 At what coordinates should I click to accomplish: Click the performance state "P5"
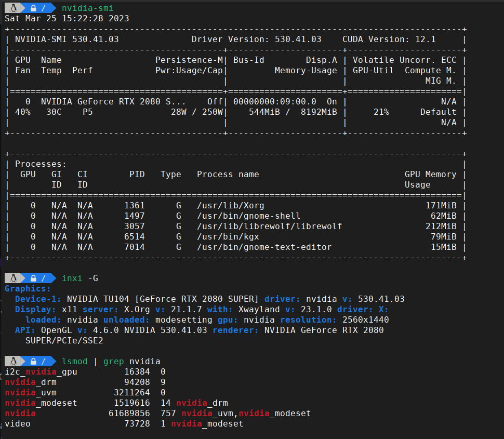(88, 112)
